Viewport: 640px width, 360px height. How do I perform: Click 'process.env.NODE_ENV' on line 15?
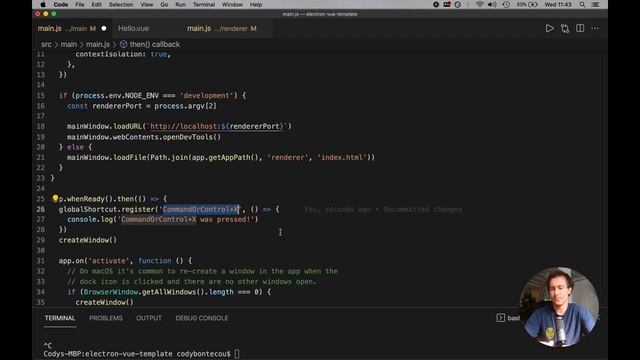pyautogui.click(x=117, y=96)
